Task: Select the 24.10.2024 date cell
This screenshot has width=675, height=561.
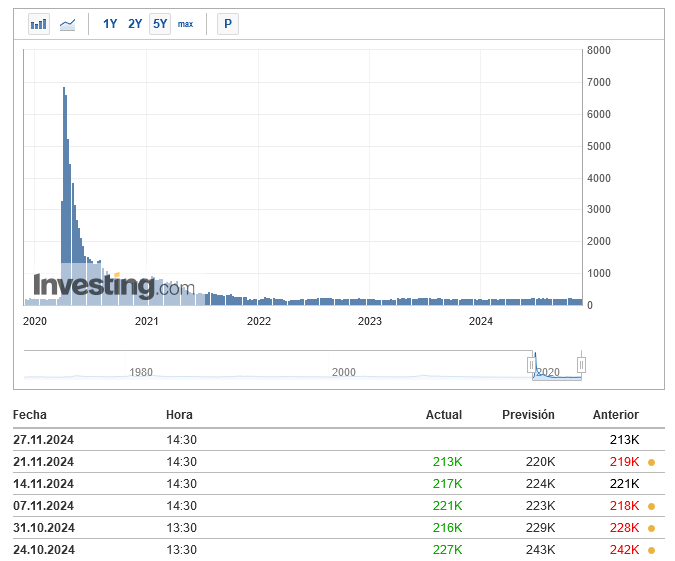Action: (x=43, y=549)
